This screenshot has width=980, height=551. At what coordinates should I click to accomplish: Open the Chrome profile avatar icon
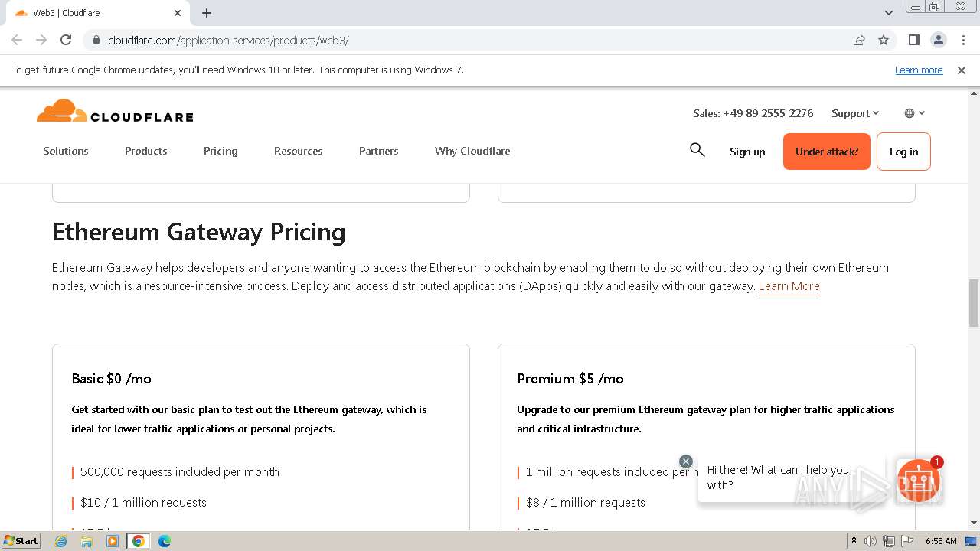click(938, 40)
